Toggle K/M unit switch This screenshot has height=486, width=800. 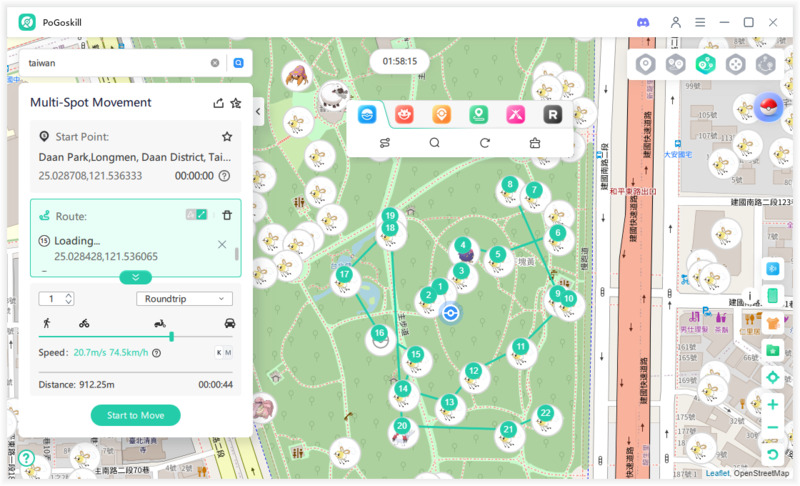[223, 352]
